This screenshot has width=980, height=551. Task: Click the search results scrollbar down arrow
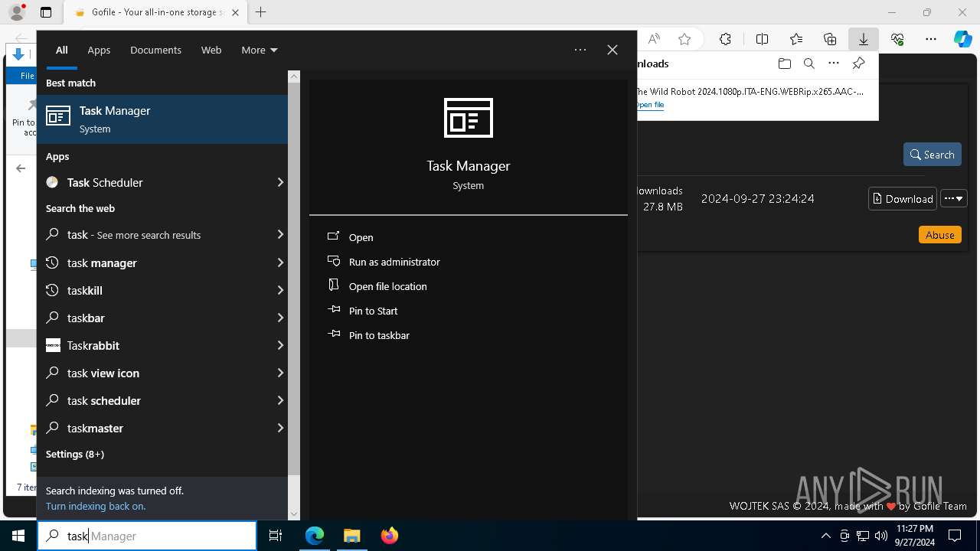pos(294,514)
